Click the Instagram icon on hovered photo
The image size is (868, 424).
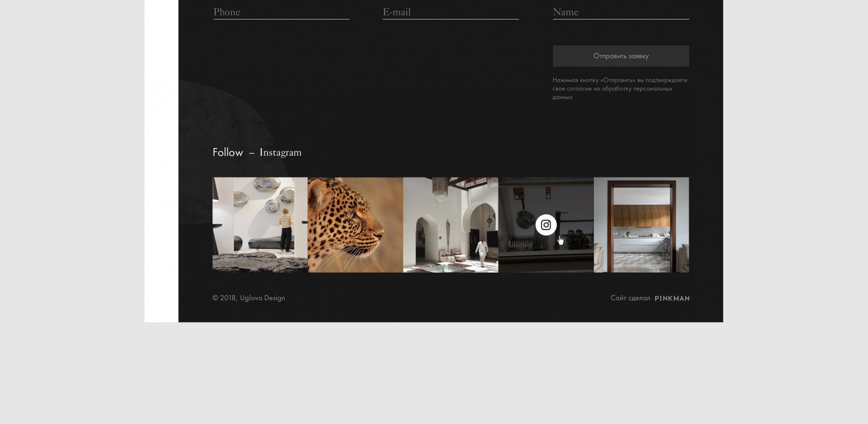(x=546, y=224)
